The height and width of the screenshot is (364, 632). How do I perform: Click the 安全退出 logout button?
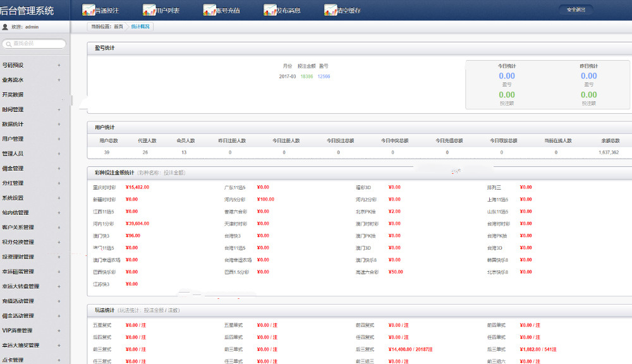click(x=576, y=9)
